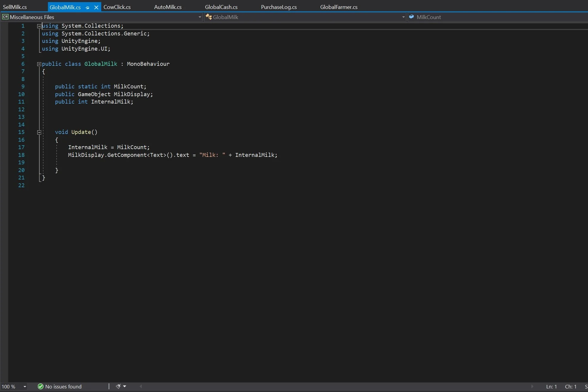Switch to the PurchaseLog.cs tab

click(279, 7)
